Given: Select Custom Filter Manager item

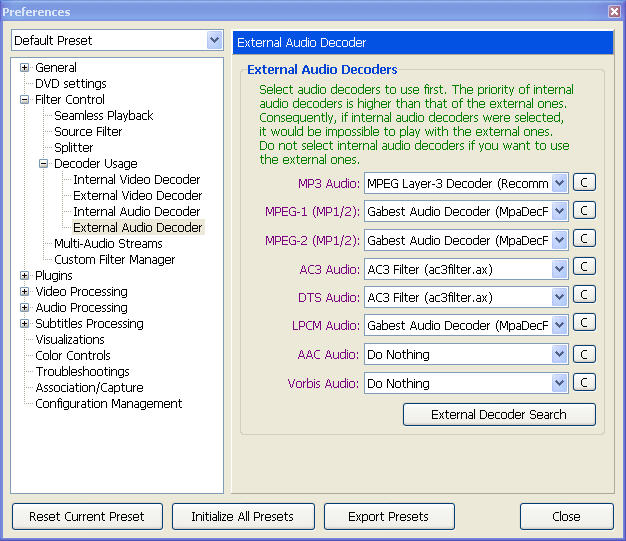Looking at the screenshot, I should coord(114,260).
